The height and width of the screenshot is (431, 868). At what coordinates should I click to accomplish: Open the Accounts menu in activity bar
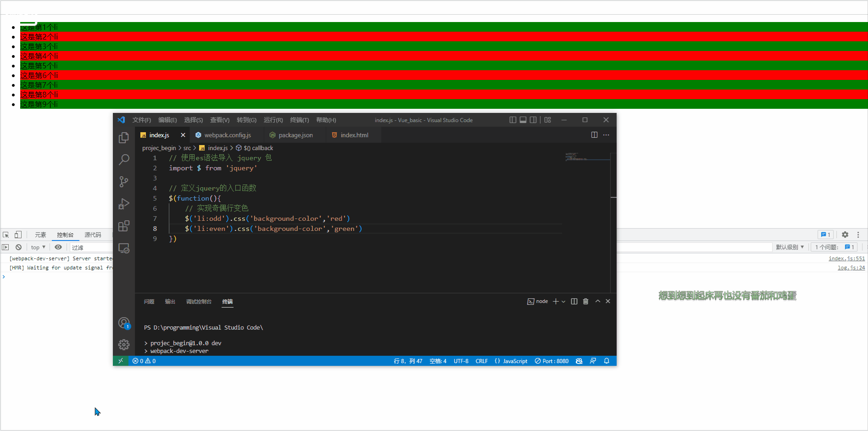124,323
